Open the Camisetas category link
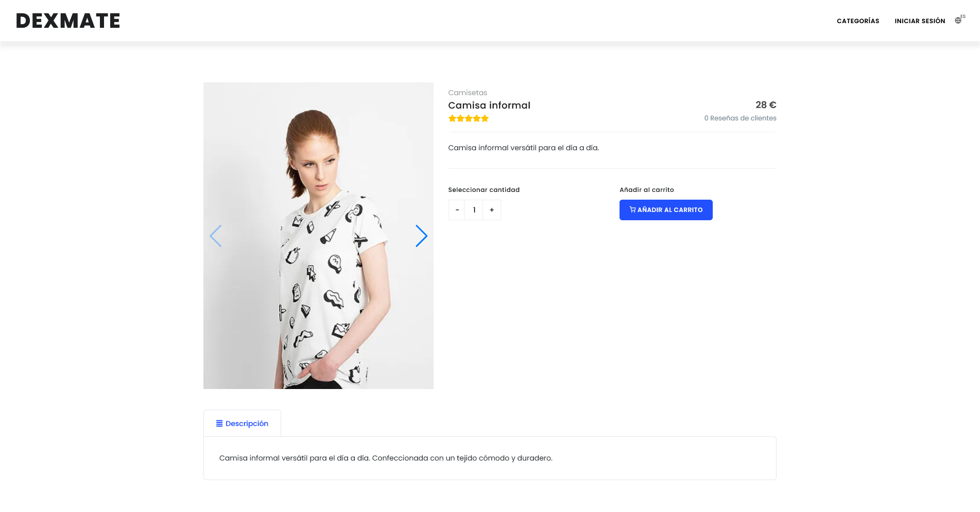Image resolution: width=980 pixels, height=512 pixels. pyautogui.click(x=468, y=93)
